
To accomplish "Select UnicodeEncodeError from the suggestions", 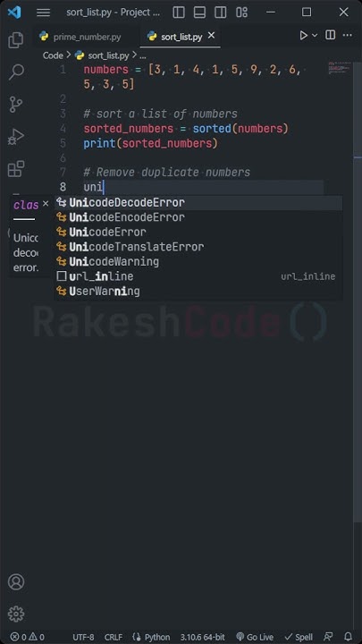I will click(x=198, y=217).
